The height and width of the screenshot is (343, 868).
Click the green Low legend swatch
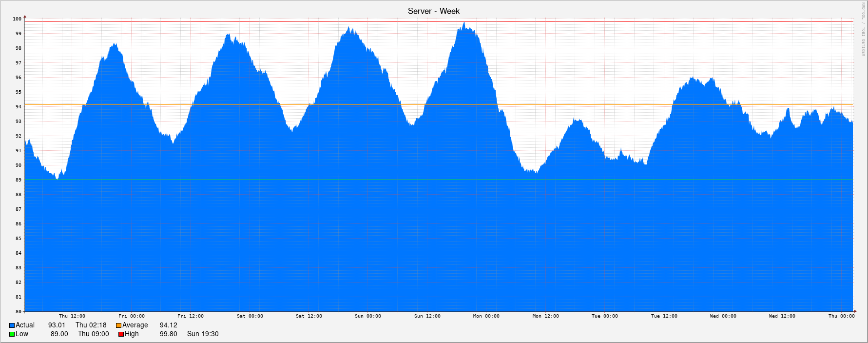pyautogui.click(x=12, y=334)
